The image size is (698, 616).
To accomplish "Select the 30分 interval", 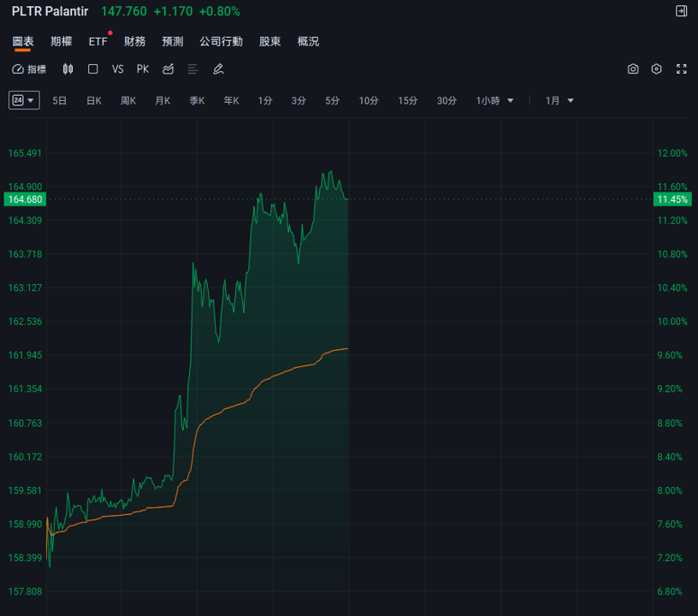I will click(x=447, y=101).
